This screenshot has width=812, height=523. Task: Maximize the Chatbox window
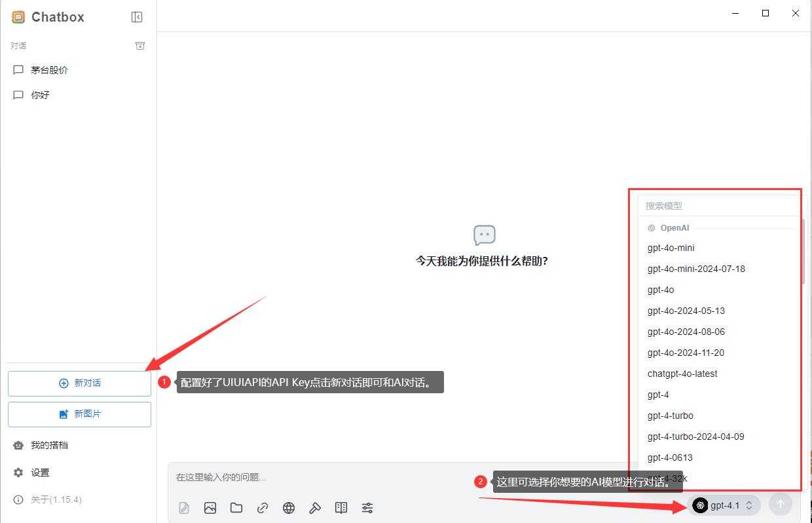[x=766, y=14]
